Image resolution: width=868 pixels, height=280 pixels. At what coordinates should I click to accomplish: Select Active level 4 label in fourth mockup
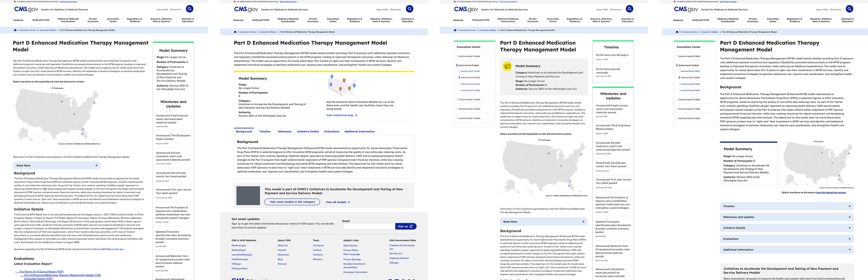tap(688, 65)
